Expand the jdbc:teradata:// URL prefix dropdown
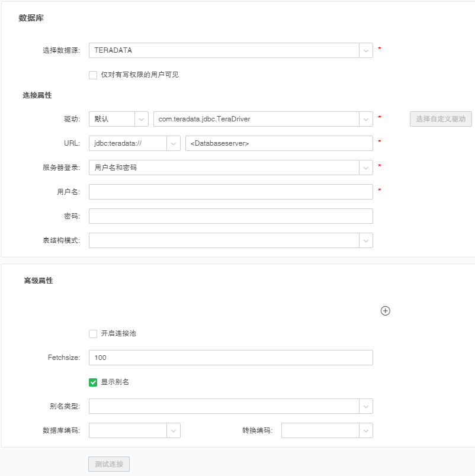The width and height of the screenshot is (475, 476). click(x=174, y=143)
